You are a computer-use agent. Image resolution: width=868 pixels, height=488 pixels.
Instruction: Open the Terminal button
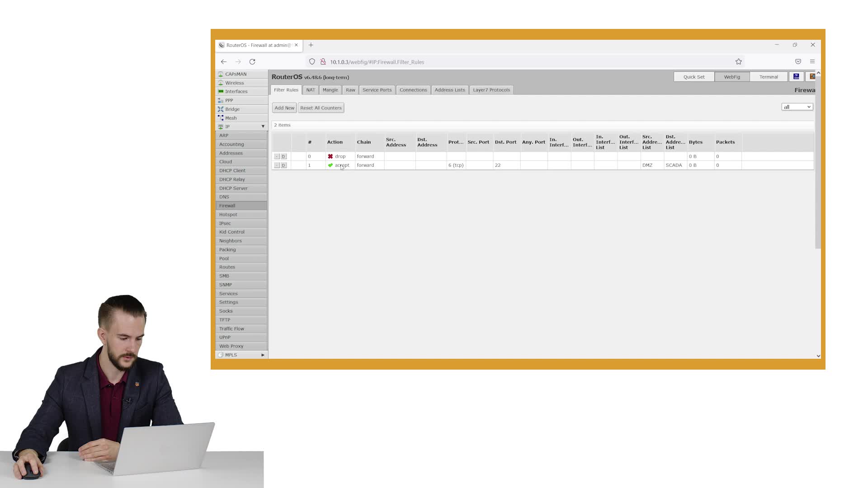[769, 77]
